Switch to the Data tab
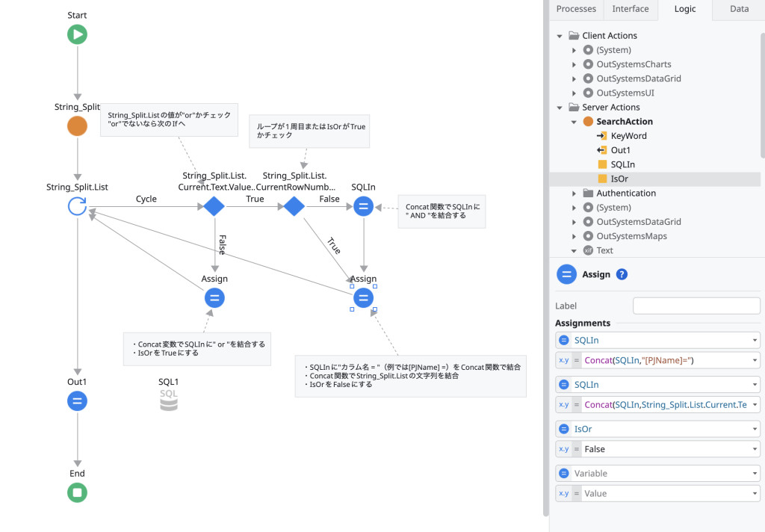The width and height of the screenshot is (765, 532). tap(739, 9)
